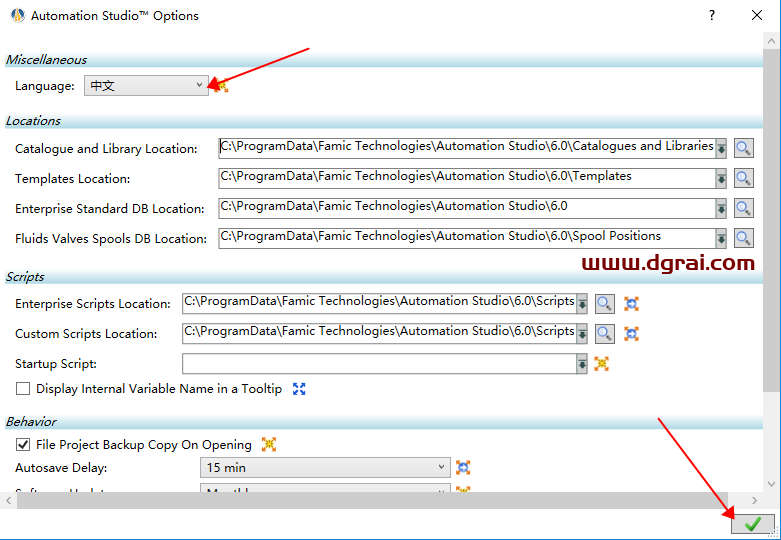Click into Fluids Valves Spools DB Location field

467,238
